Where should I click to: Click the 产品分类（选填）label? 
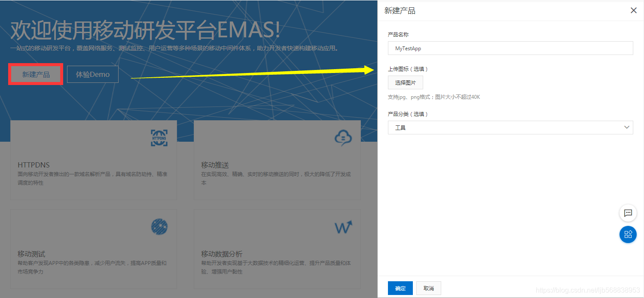pyautogui.click(x=408, y=114)
